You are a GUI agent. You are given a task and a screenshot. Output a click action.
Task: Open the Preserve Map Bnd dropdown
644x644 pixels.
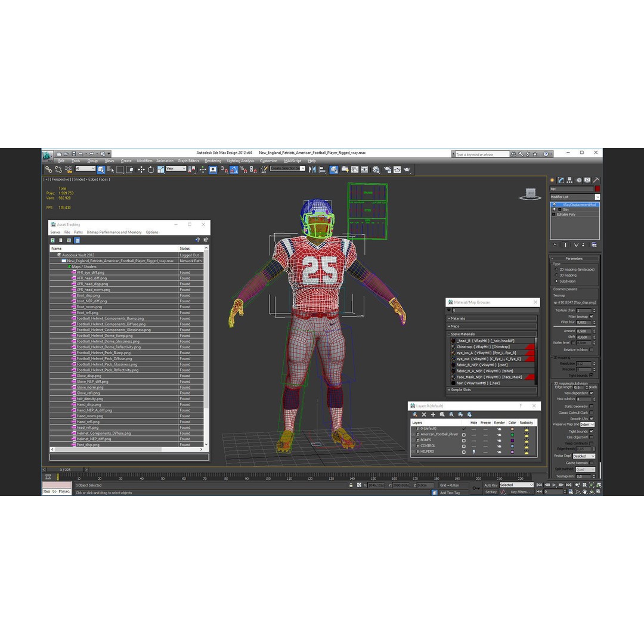587,425
